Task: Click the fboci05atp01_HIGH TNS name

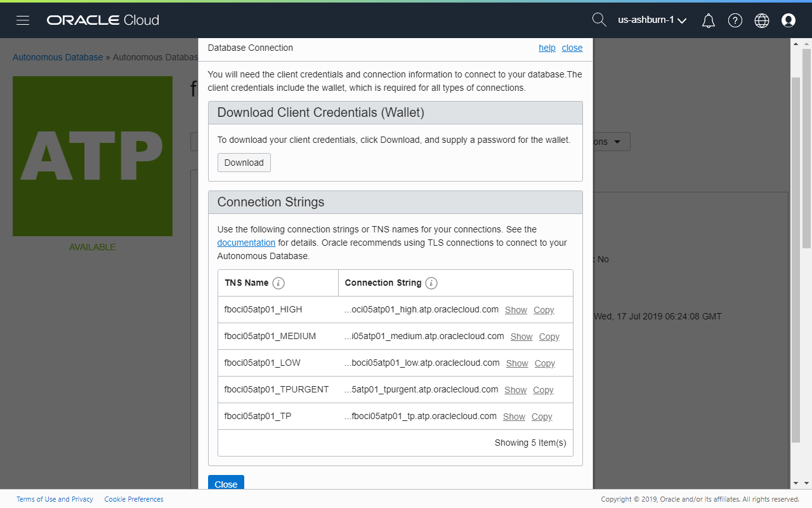Action: (x=263, y=309)
